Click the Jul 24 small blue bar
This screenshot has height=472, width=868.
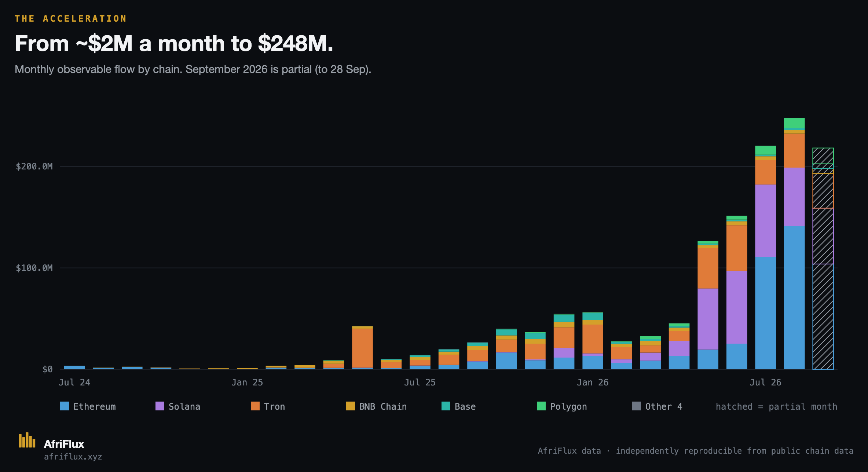pos(74,367)
